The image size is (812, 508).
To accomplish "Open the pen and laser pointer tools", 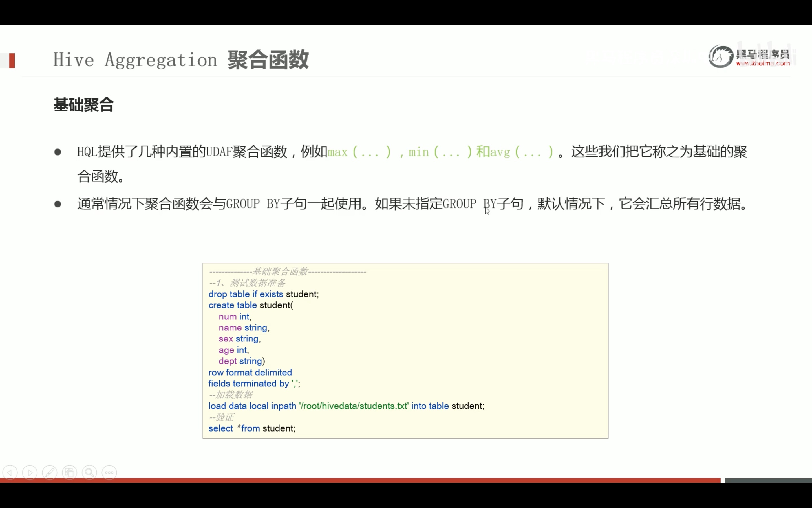I will [x=50, y=473].
